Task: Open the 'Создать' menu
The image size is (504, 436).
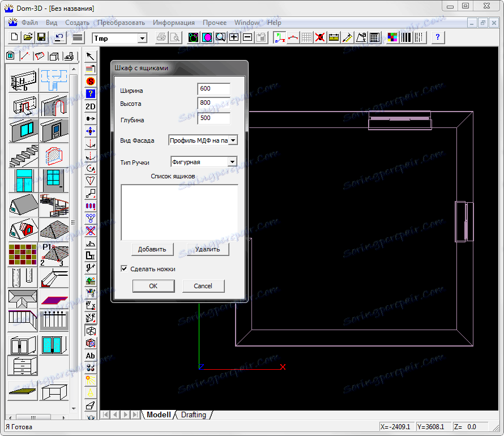Action: (77, 23)
